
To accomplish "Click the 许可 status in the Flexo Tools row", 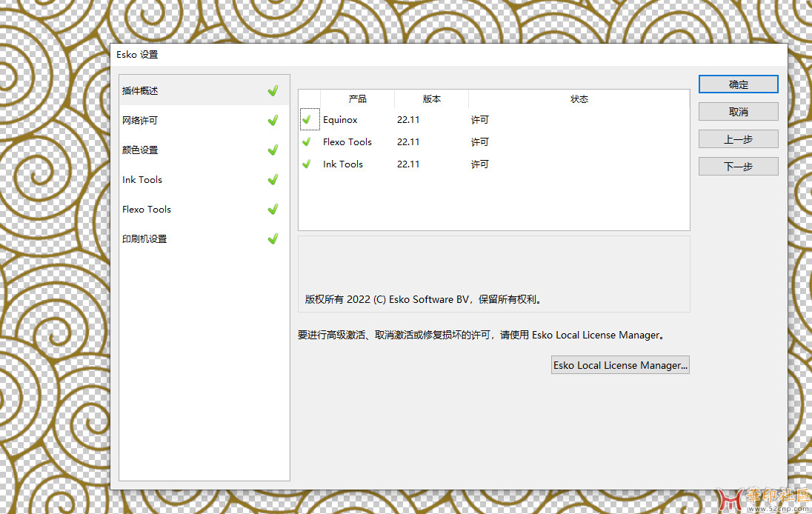I will point(479,141).
